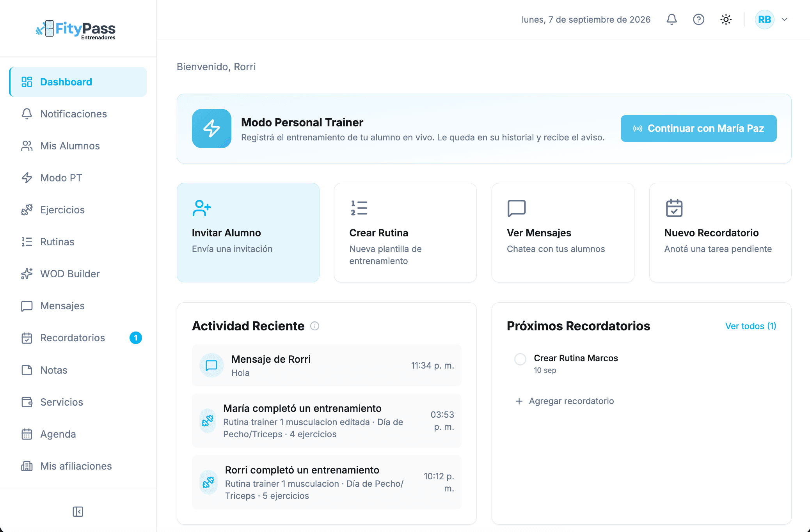The height and width of the screenshot is (532, 810).
Task: Toggle light theme sun icon
Action: (726, 20)
